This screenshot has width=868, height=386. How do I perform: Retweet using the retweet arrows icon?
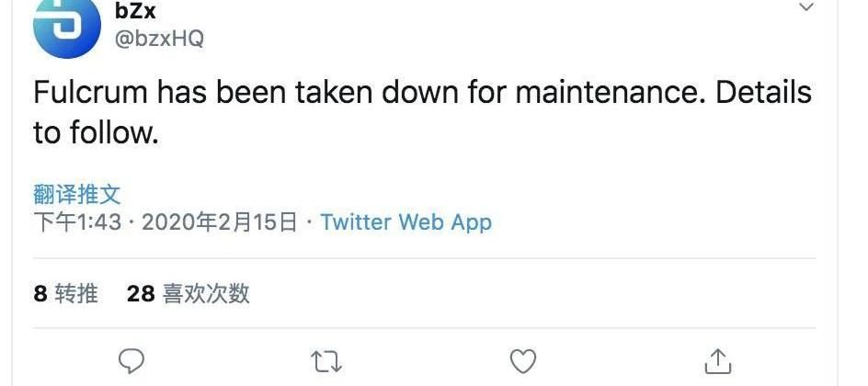click(x=326, y=362)
